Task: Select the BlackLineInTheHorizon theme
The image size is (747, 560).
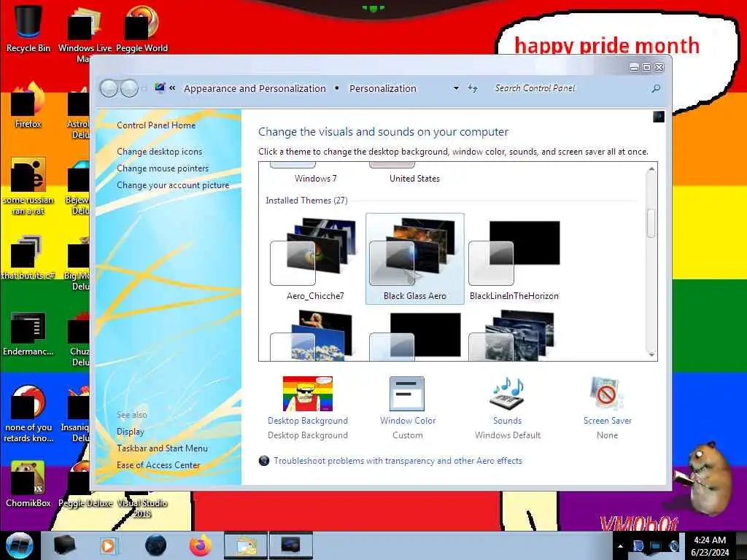Action: 514,259
